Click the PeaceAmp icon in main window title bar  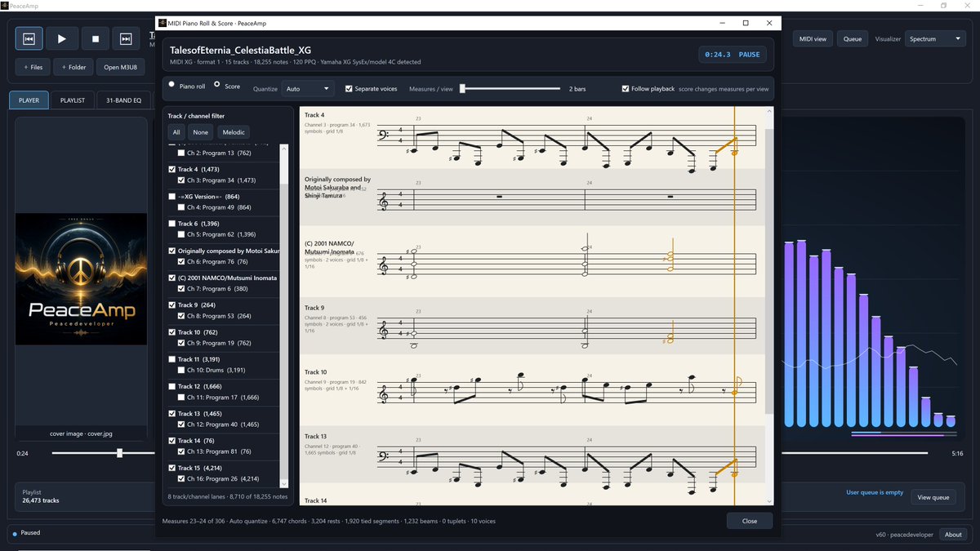(x=5, y=5)
